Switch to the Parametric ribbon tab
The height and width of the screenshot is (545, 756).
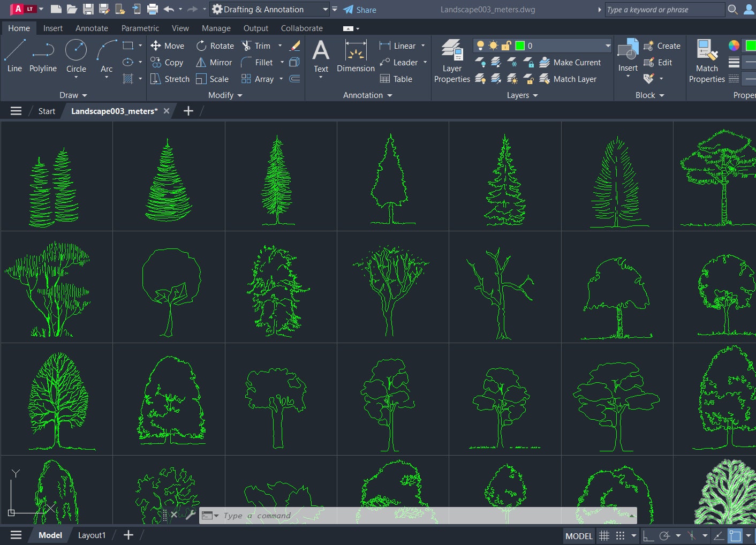point(140,28)
